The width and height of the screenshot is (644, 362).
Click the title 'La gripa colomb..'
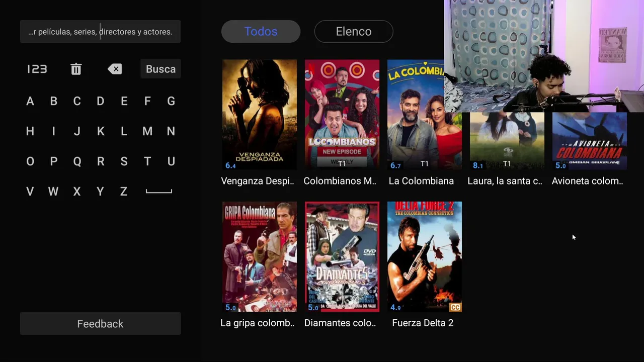coord(258,323)
